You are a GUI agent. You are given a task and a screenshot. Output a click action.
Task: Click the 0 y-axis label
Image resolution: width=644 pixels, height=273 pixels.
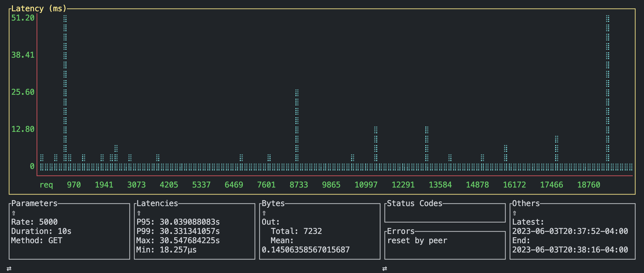pos(32,166)
